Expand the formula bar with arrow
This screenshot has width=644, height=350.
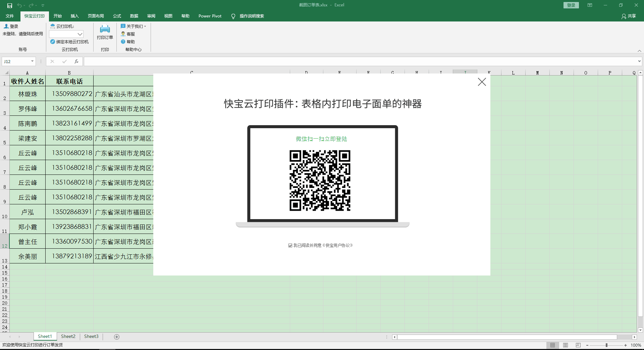tap(639, 61)
